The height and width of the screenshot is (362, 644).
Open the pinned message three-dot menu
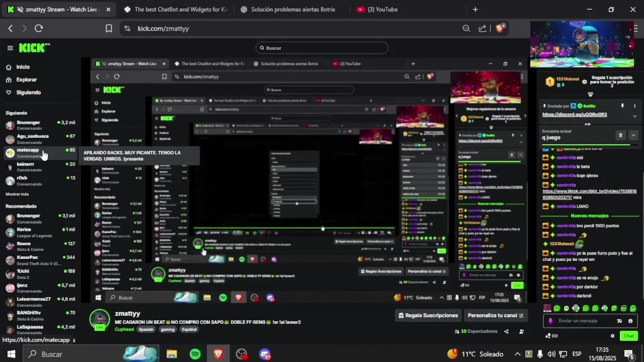tap(634, 106)
